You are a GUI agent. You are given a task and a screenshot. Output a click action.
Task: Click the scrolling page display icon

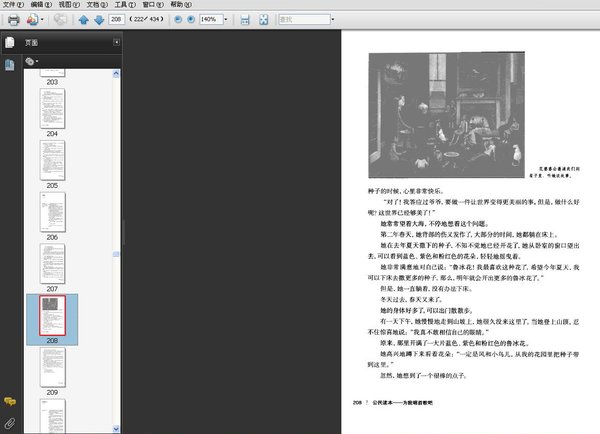coord(247,19)
